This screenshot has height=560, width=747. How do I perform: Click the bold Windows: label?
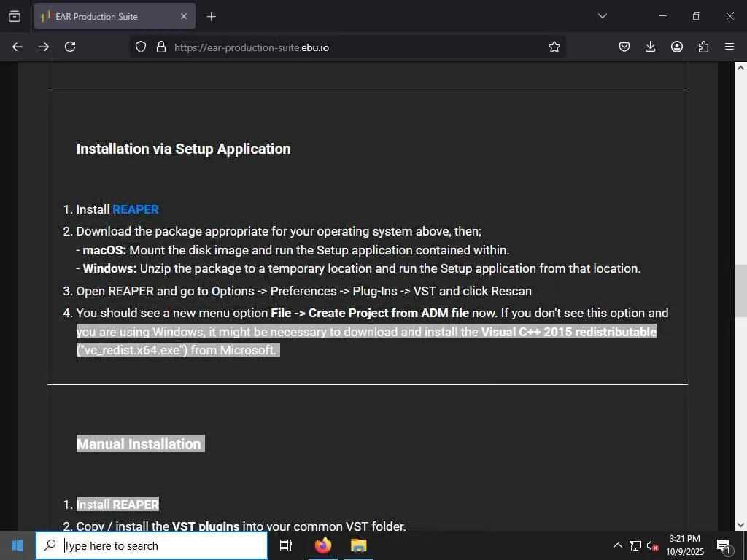(110, 268)
